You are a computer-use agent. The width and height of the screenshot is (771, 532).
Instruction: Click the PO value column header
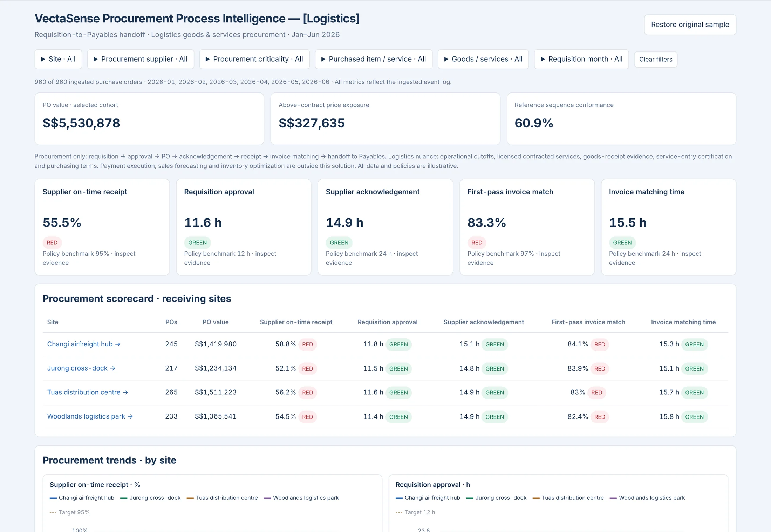point(216,322)
